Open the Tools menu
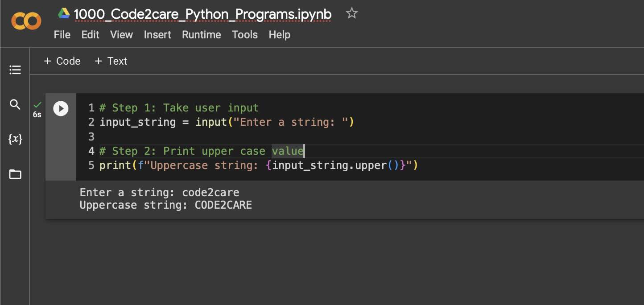The image size is (644, 305). (x=244, y=35)
